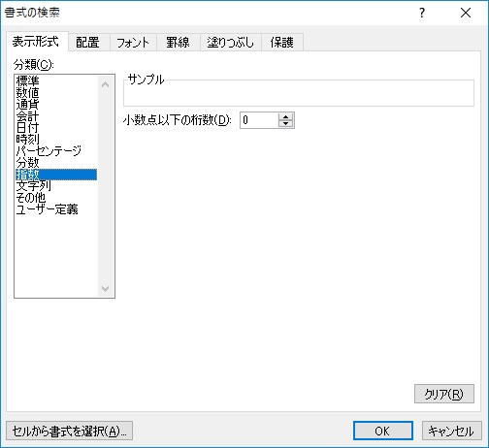The width and height of the screenshot is (489, 448).
Task: Select 標準 in the category list
Action: [x=56, y=80]
